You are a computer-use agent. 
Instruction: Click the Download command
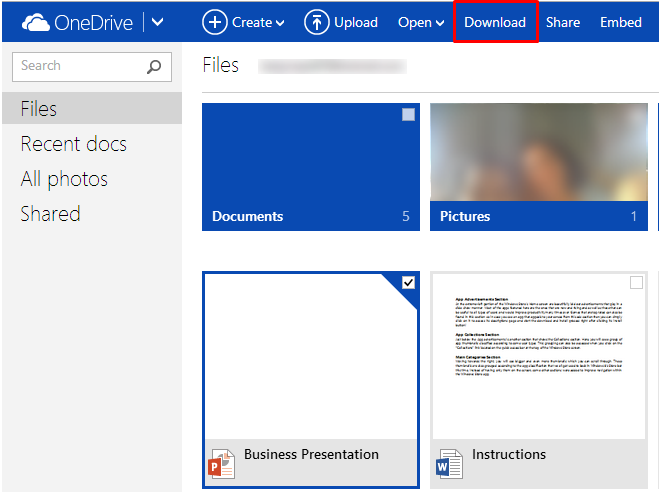[495, 22]
